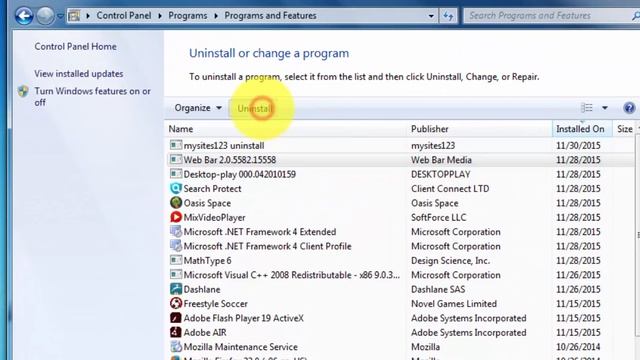
Task: Select the mysites123 uninstall program name
Action: 224,146
